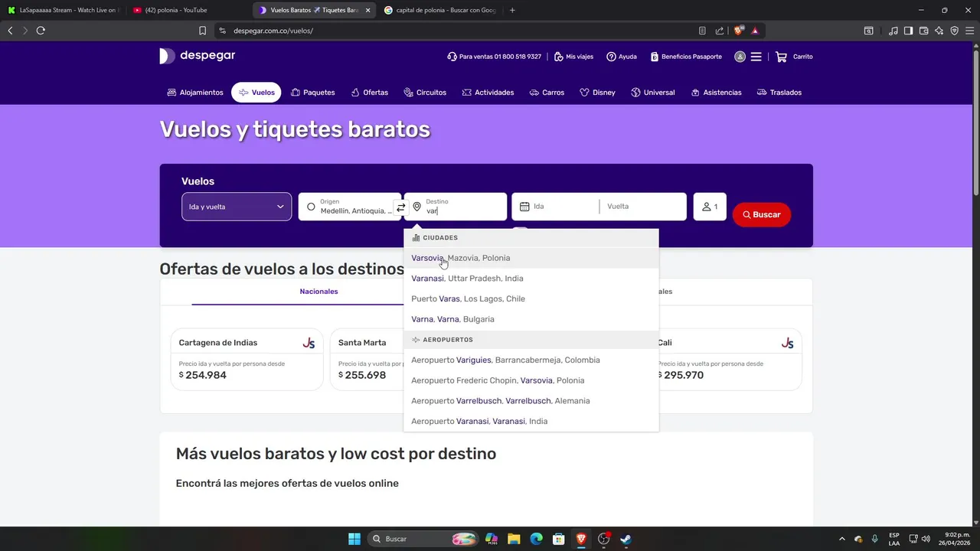The width and height of the screenshot is (980, 551).
Task: Open the Disney section
Action: point(597,93)
